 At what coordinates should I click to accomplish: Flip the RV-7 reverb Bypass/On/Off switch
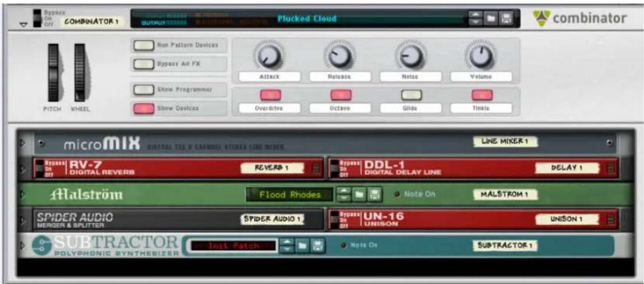pyautogui.click(x=40, y=169)
